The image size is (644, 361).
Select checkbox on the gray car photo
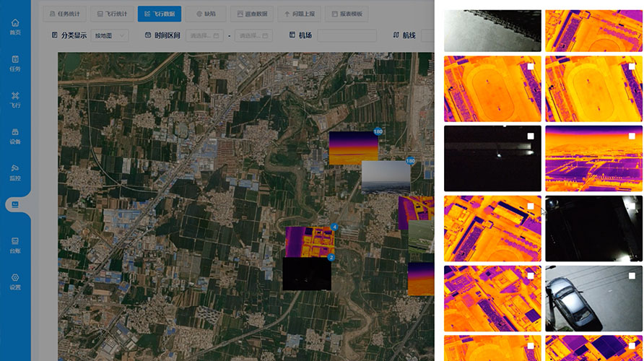(x=632, y=276)
